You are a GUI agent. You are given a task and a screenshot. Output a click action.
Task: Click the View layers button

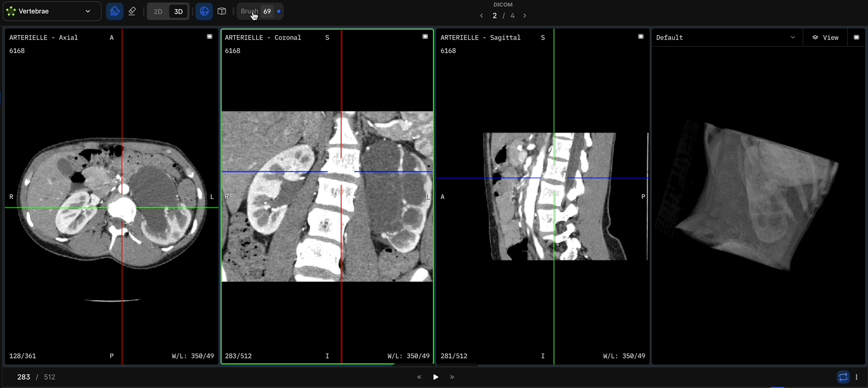[x=826, y=37]
